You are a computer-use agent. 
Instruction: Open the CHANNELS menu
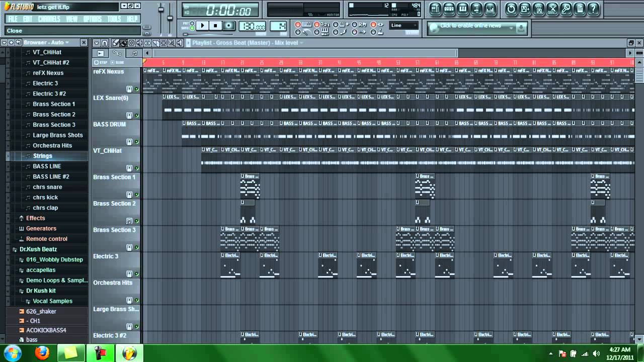point(49,19)
